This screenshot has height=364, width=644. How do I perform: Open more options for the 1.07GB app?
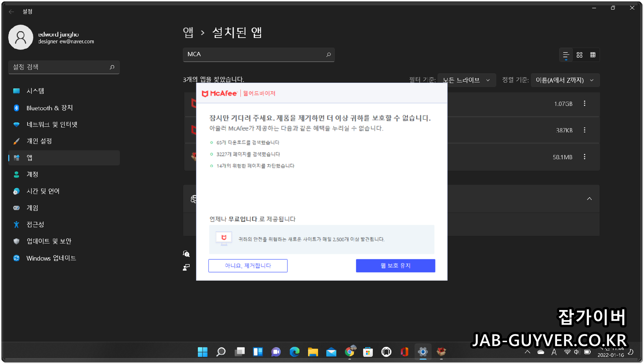[585, 103]
